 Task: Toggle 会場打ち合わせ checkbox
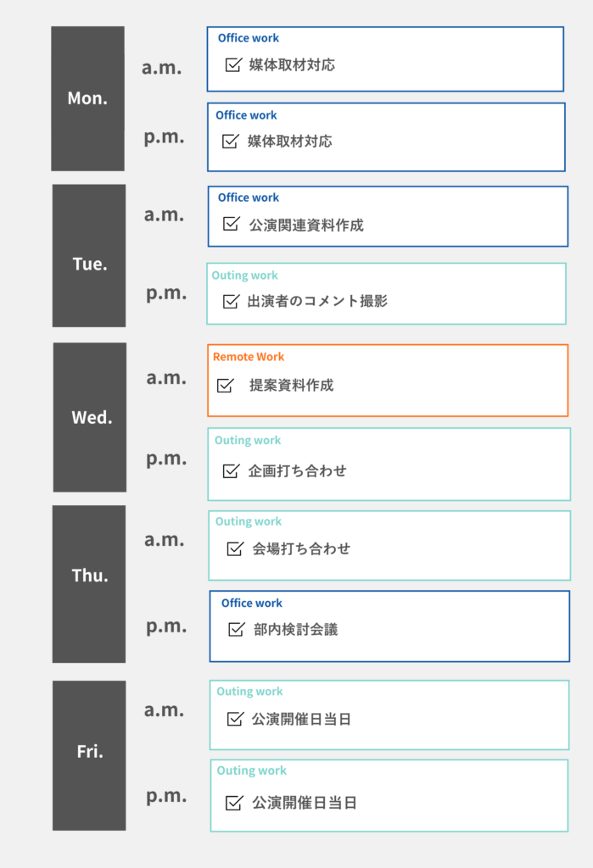pos(235,548)
